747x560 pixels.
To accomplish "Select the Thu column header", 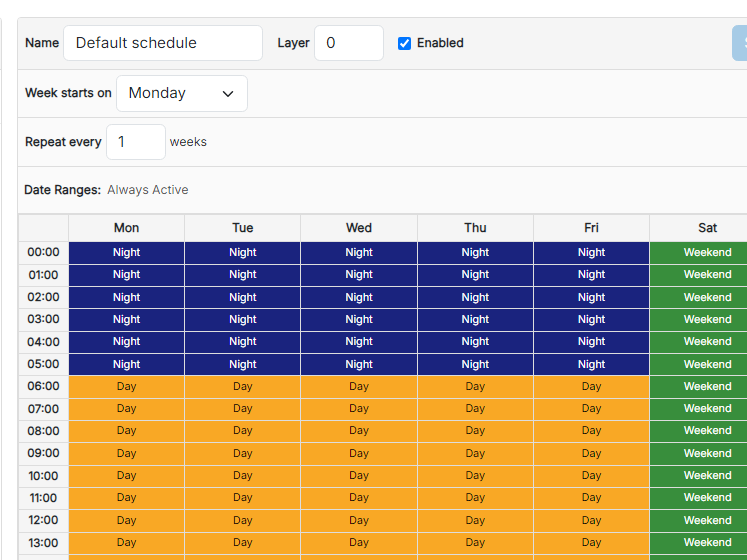I will (475, 228).
